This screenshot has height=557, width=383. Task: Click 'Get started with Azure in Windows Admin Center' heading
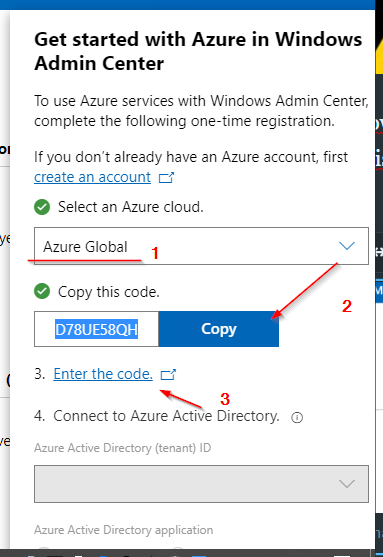tap(198, 51)
